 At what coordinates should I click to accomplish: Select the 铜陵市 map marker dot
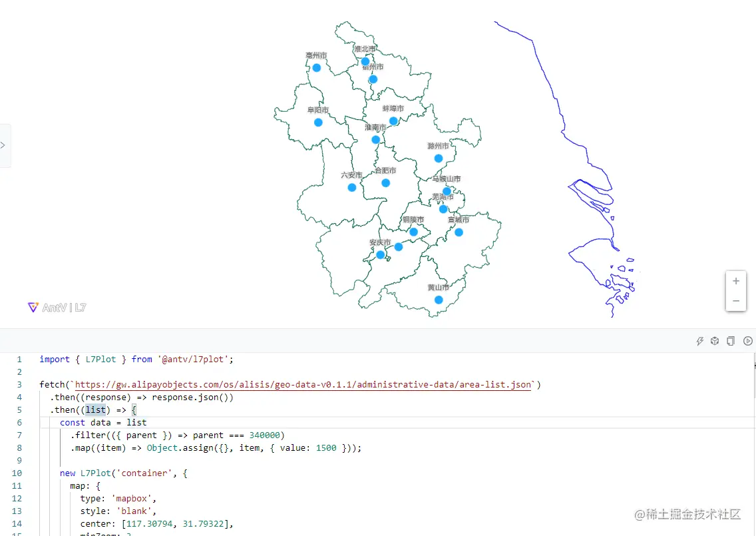tap(414, 232)
